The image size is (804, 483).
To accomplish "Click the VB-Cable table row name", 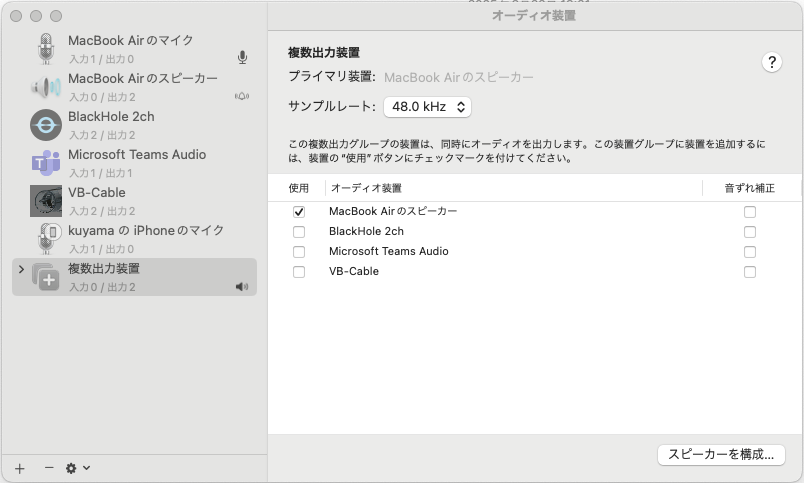I will click(x=354, y=271).
